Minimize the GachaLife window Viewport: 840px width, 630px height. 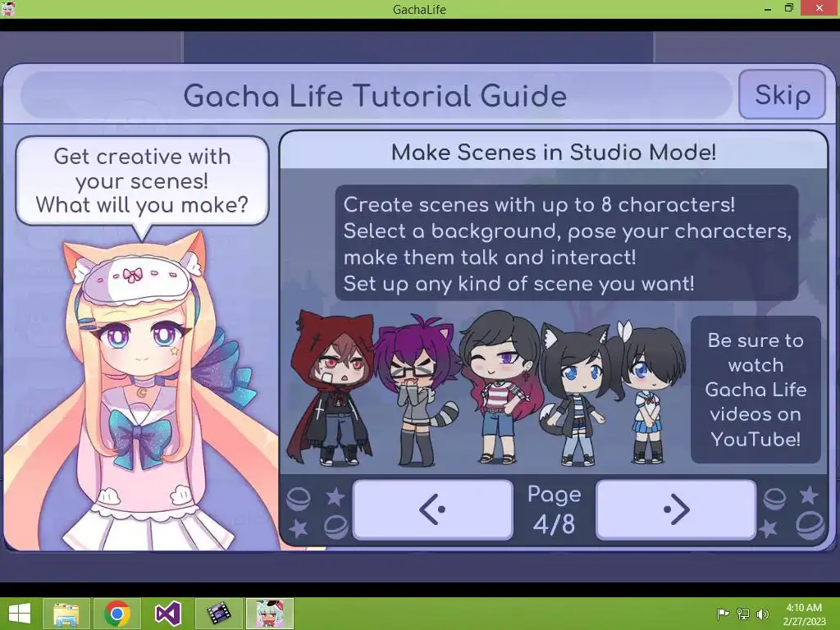(768, 8)
